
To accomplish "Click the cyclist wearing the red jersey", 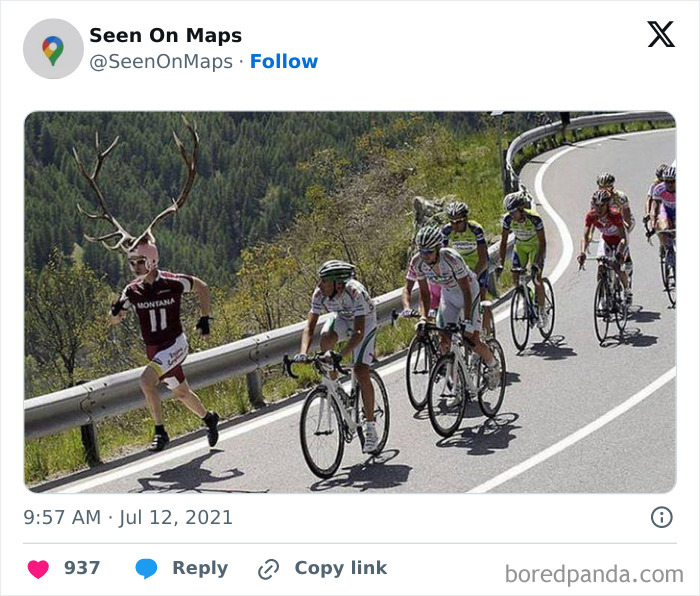I will 606,225.
